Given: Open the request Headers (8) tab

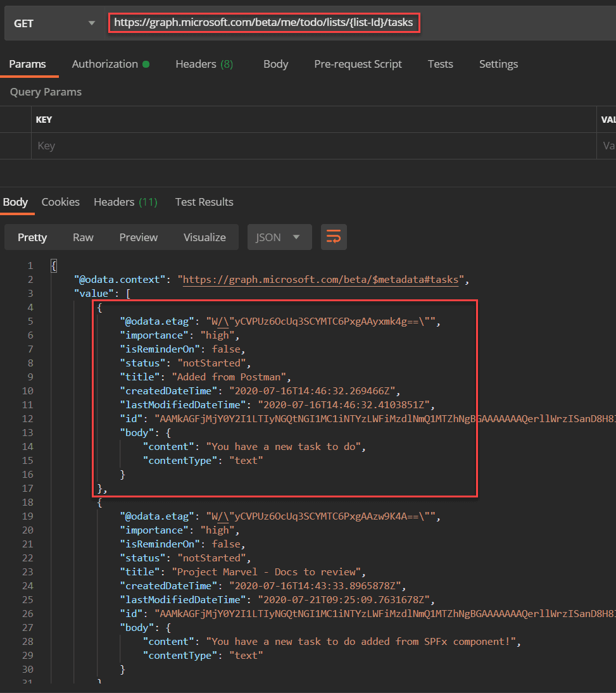Looking at the screenshot, I should (204, 64).
